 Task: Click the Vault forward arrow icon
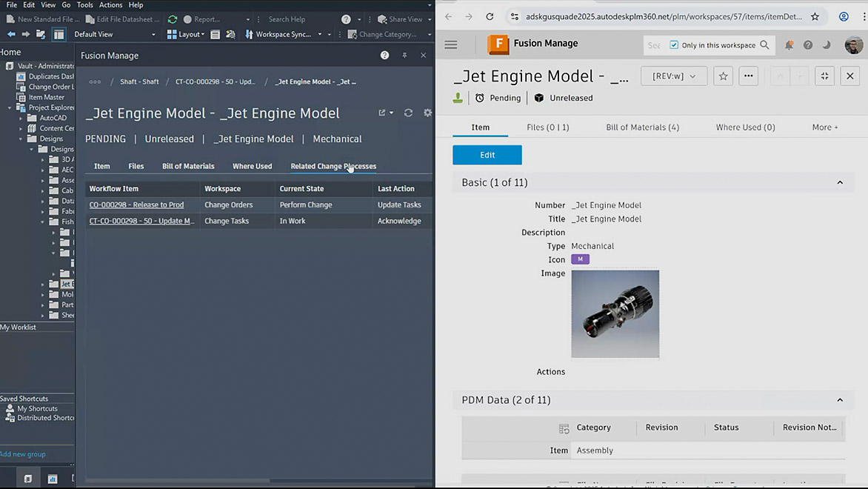pos(25,34)
